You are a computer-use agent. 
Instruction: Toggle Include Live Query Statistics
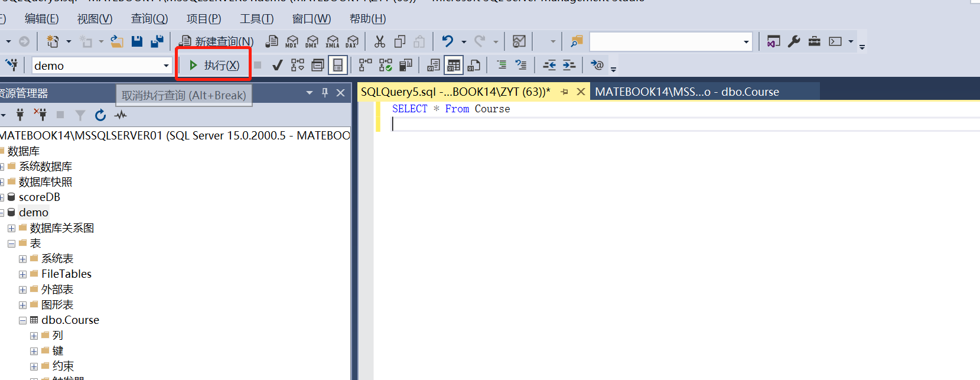click(386, 65)
